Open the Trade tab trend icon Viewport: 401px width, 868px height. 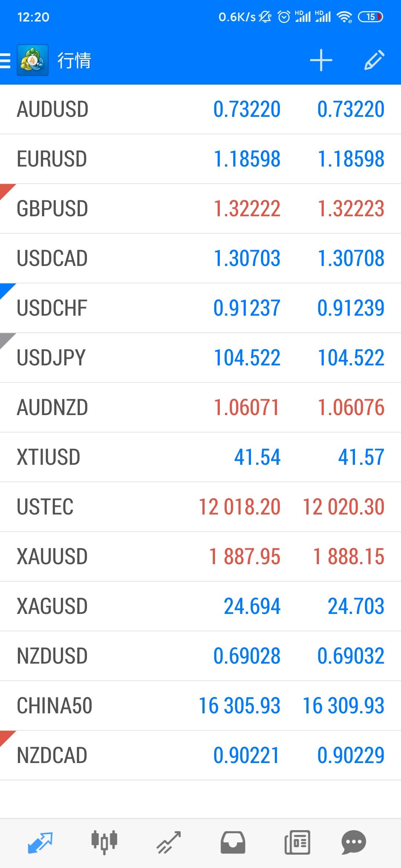pos(169,843)
